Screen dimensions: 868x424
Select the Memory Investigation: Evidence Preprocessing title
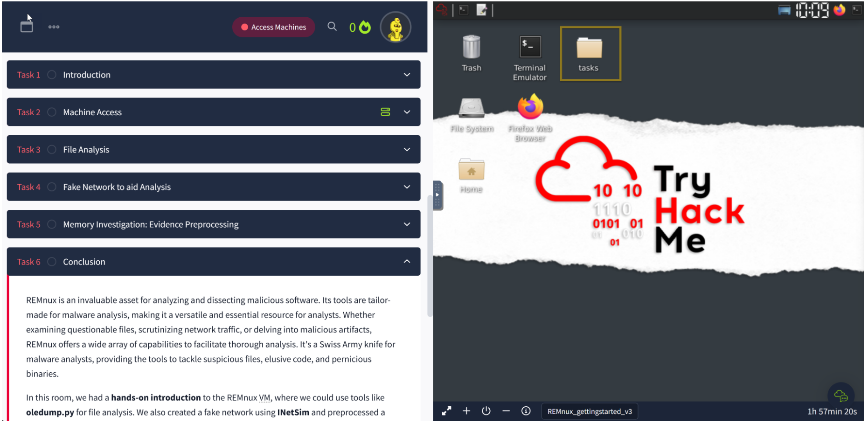pos(151,224)
